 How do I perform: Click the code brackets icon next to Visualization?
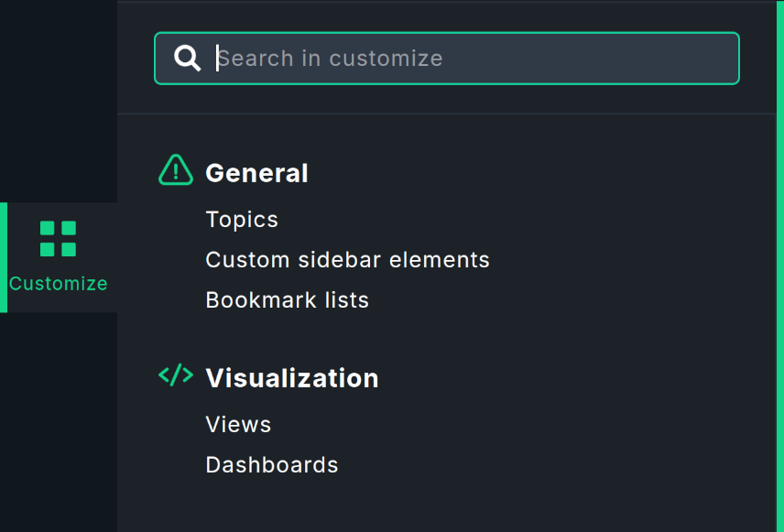pyautogui.click(x=175, y=375)
